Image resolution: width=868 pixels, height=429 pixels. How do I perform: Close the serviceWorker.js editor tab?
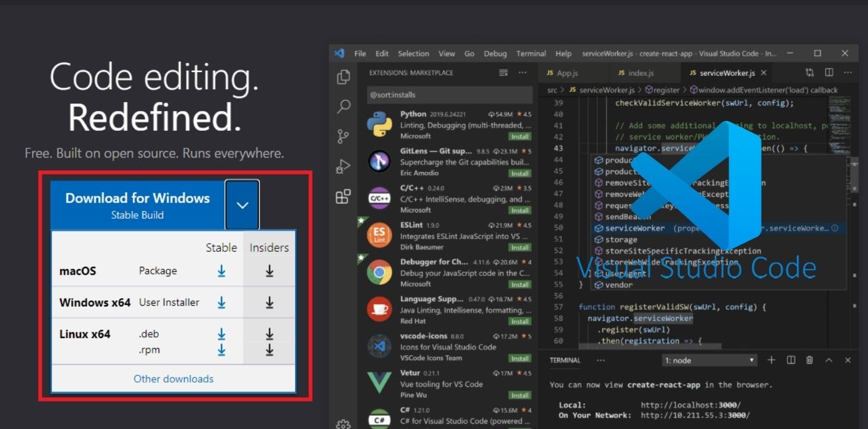tap(764, 73)
